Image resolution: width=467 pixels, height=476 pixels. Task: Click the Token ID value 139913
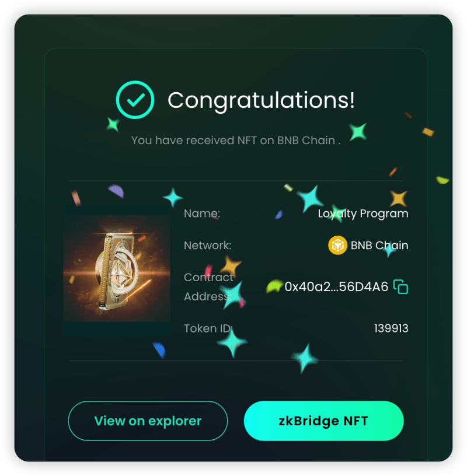click(x=391, y=328)
